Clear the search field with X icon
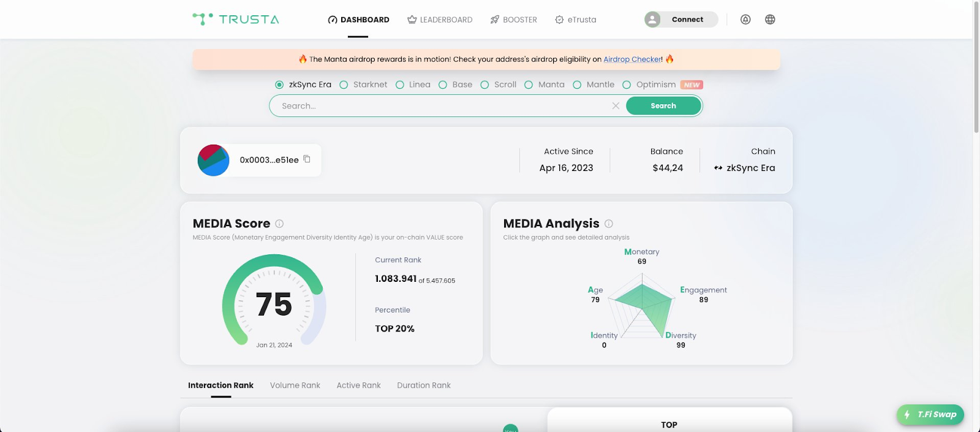 pos(616,106)
